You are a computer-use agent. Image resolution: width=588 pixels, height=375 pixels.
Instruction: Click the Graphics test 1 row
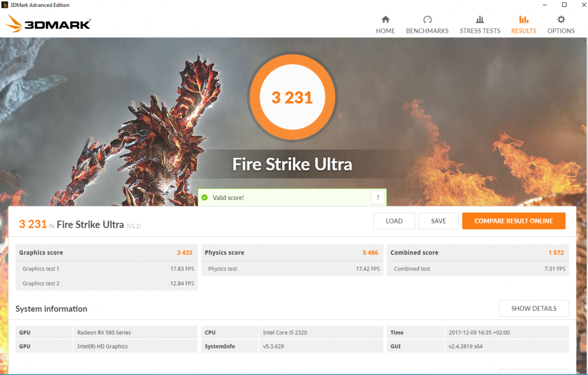106,269
